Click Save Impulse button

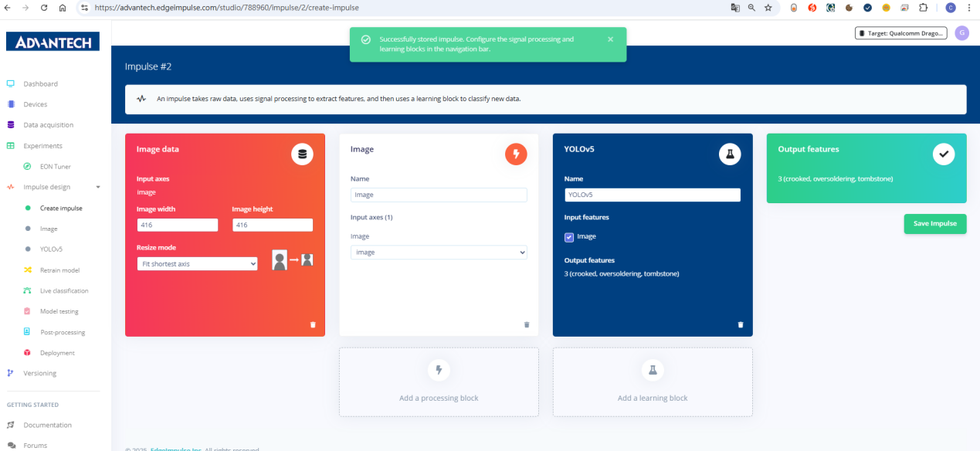[935, 224]
